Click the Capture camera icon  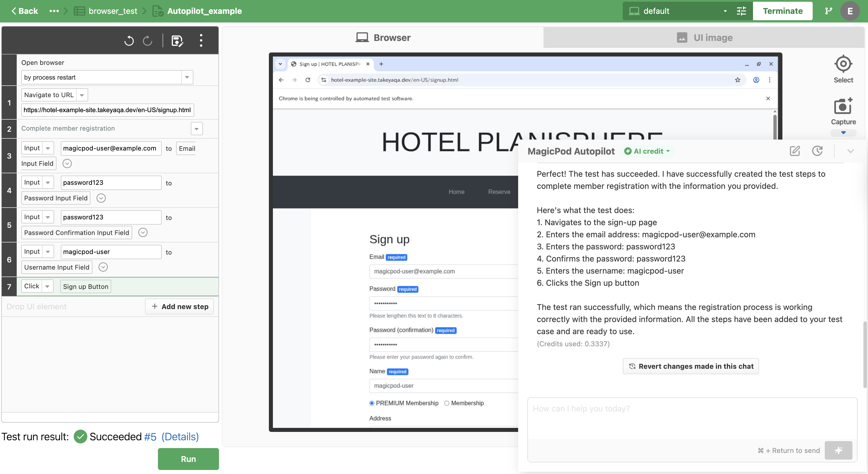[x=843, y=106]
